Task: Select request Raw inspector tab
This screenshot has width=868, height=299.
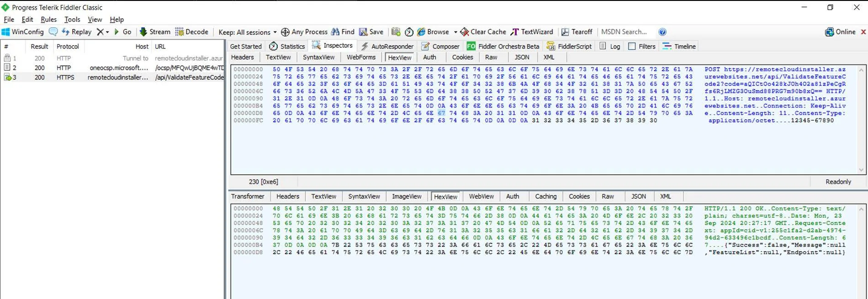Action: click(491, 57)
